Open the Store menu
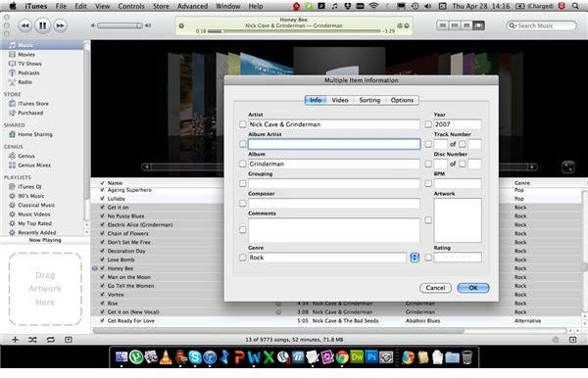The height and width of the screenshot is (378, 588). point(161,6)
